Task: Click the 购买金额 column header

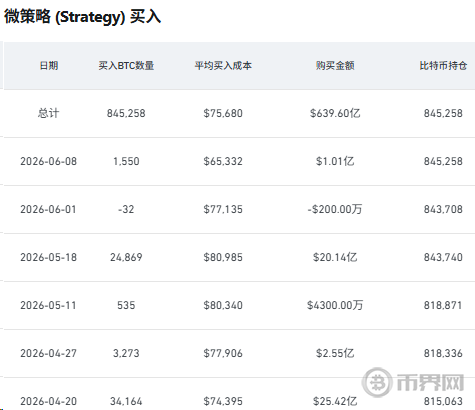Action: (x=335, y=65)
